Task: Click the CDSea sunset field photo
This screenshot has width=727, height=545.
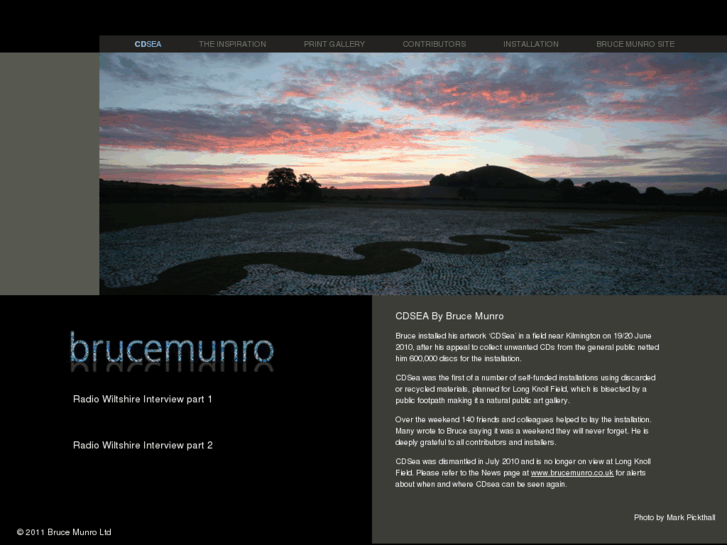Action: (413, 173)
